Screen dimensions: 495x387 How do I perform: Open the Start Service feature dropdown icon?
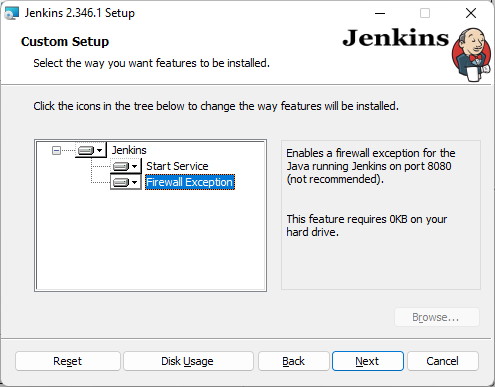(126, 166)
